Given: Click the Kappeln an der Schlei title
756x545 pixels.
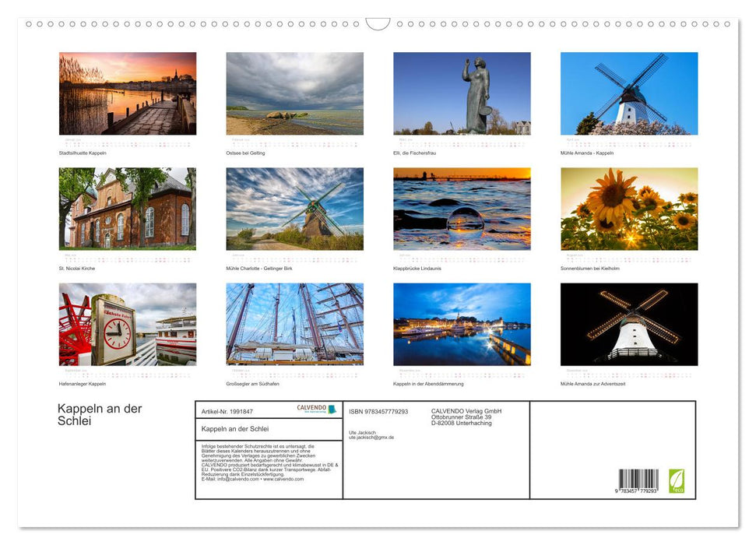Looking at the screenshot, I should 98,413.
